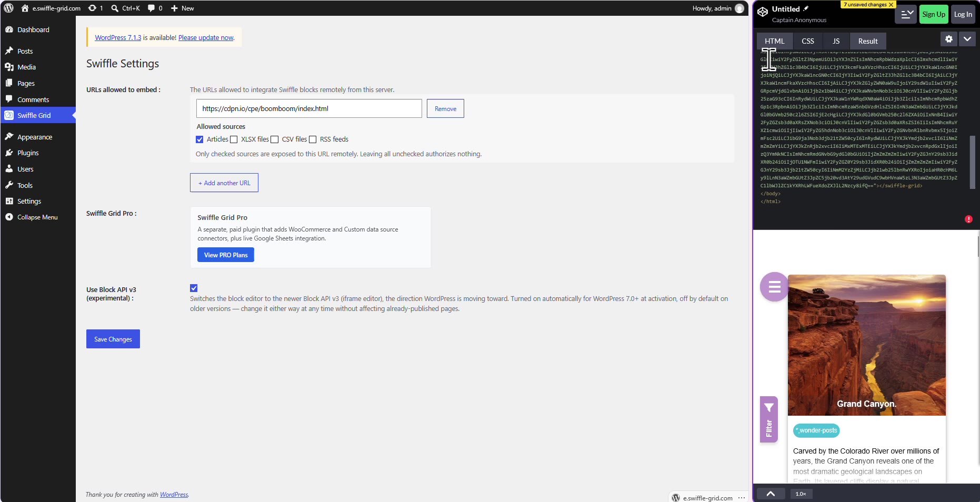Enable the RSS feeds checkbox
980x502 pixels.
[x=313, y=139]
